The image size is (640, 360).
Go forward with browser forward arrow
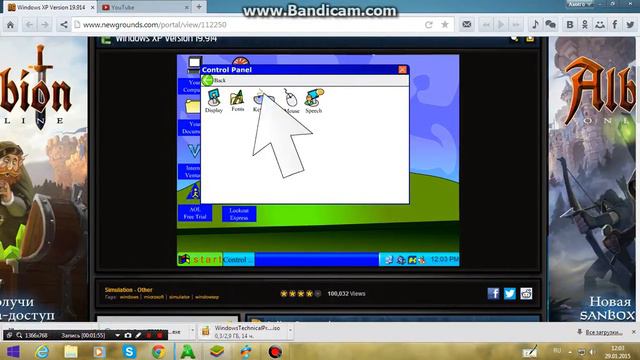(x=45, y=25)
